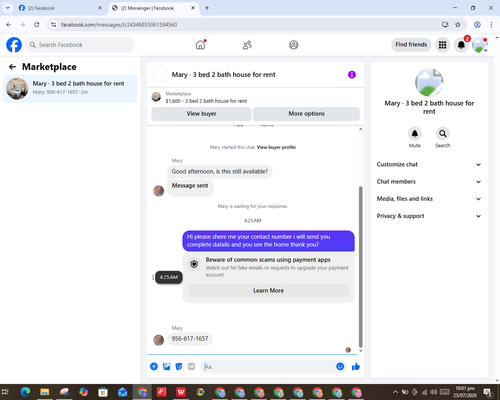Open the Chrome three-dot menu
The width and height of the screenshot is (500, 400).
tap(491, 25)
